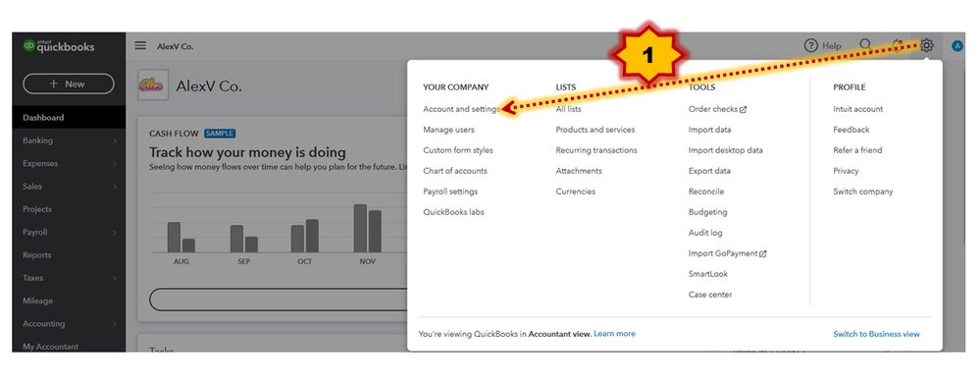Image resolution: width=980 pixels, height=387 pixels.
Task: Expand the Banking sidebar chevron
Action: [115, 140]
